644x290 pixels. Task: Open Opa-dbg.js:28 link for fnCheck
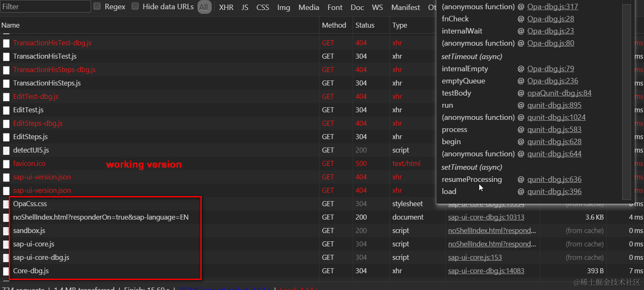click(x=551, y=19)
